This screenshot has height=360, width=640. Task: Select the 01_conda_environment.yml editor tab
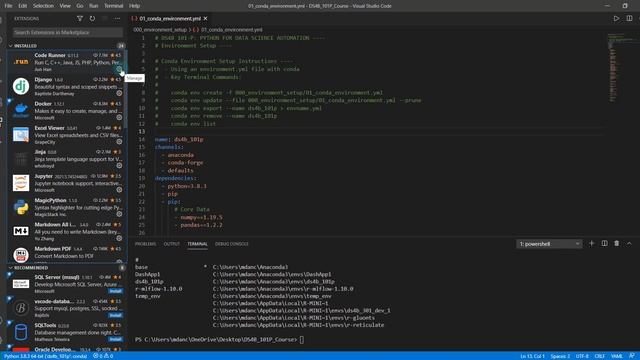tap(170, 18)
